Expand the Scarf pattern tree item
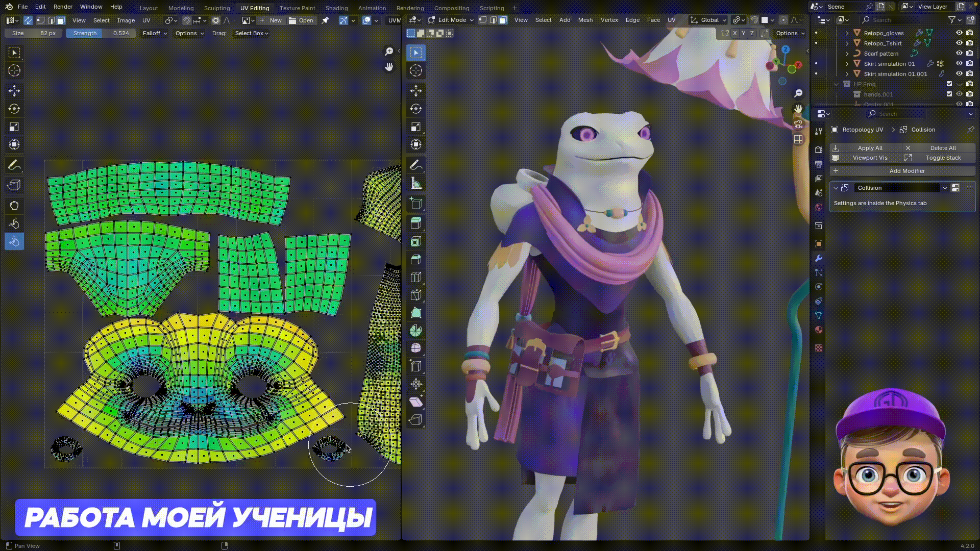The width and height of the screenshot is (980, 551). [847, 54]
